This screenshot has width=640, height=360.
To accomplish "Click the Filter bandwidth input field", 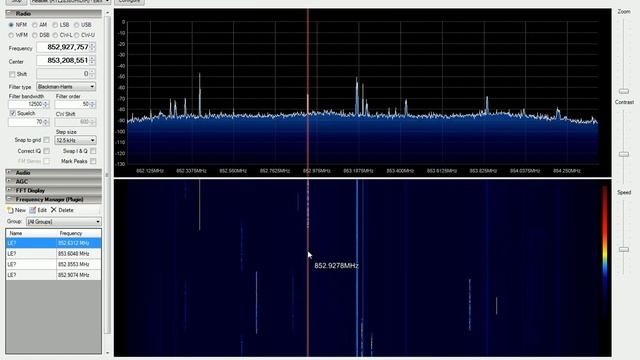I will 26,104.
